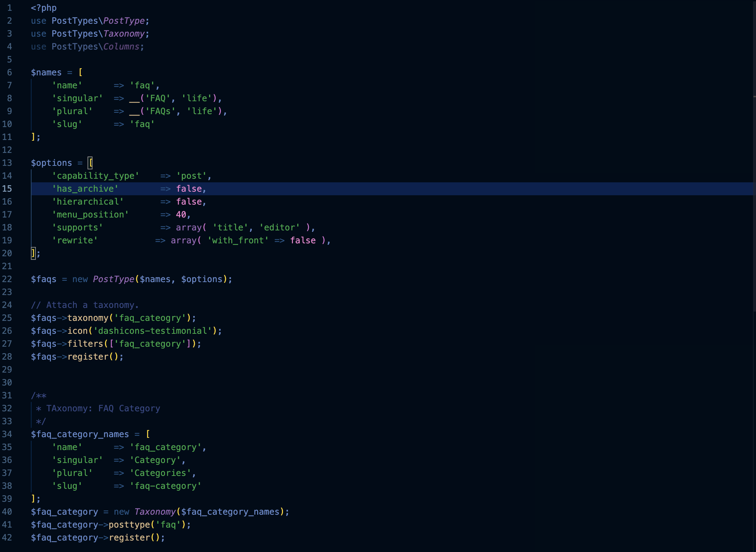Click the scrollbar marker on the right edge
The width and height of the screenshot is (756, 552).
(x=754, y=97)
